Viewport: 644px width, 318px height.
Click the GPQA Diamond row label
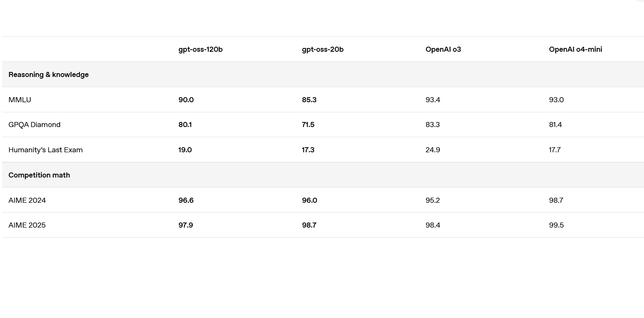[x=35, y=125]
